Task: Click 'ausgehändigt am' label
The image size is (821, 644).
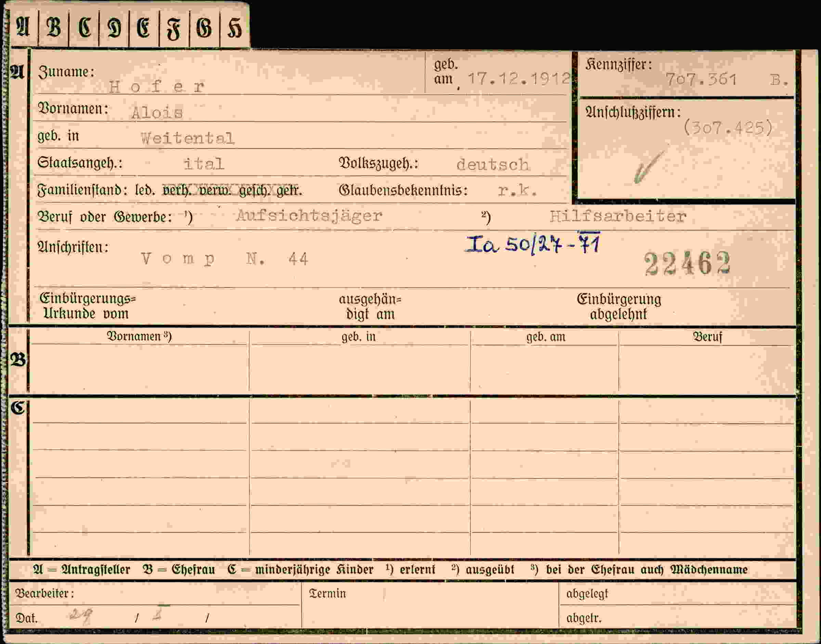Action: [370, 307]
